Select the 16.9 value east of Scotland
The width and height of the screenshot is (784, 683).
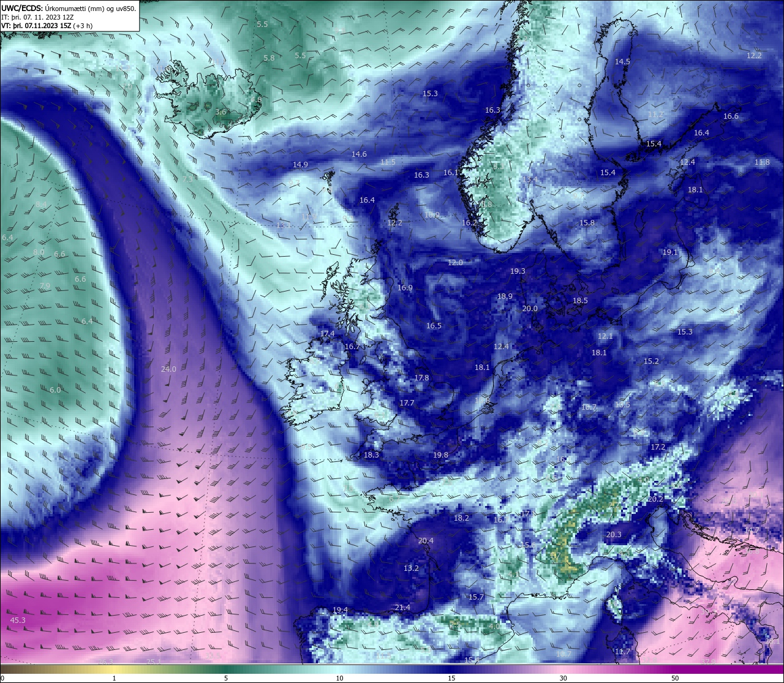point(405,287)
